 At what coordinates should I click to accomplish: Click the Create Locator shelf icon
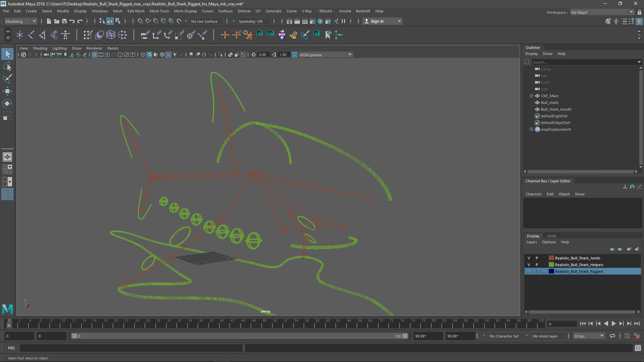pos(20,35)
